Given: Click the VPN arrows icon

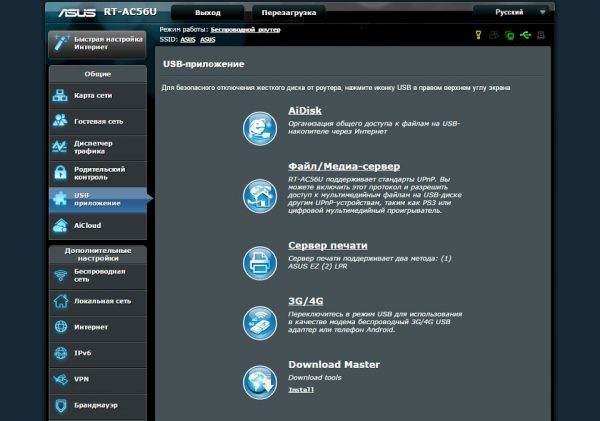Looking at the screenshot, I should click(x=61, y=379).
